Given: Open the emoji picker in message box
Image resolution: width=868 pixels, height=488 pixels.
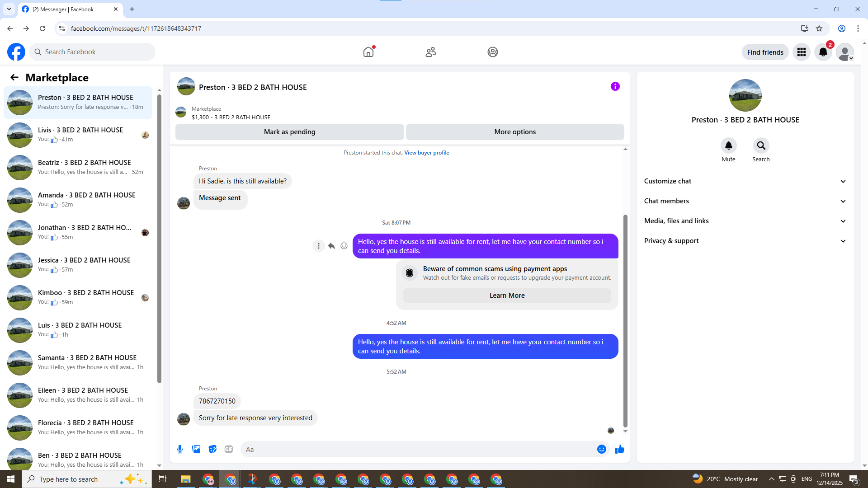Looking at the screenshot, I should click(601, 449).
